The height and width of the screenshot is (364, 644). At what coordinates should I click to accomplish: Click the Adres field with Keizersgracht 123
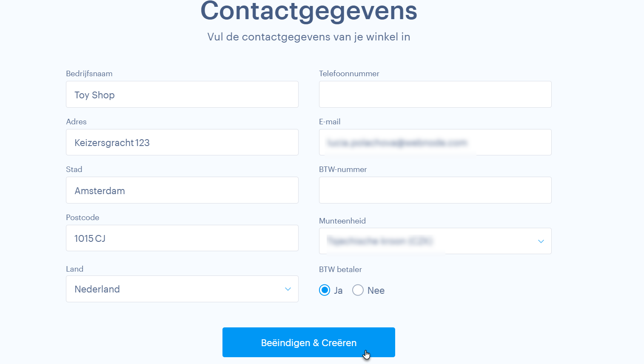[182, 142]
